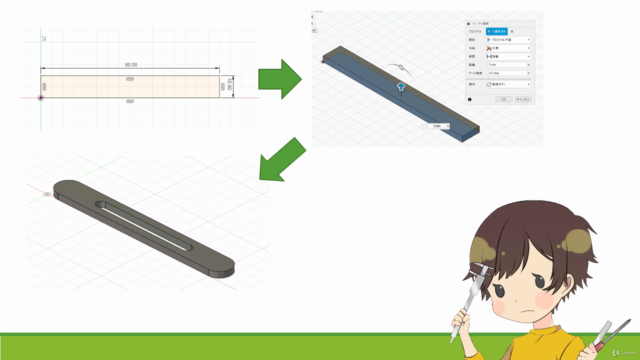This screenshot has height=360, width=640.
Task: Select the 80.00 sketch dimension
Action: click(131, 65)
